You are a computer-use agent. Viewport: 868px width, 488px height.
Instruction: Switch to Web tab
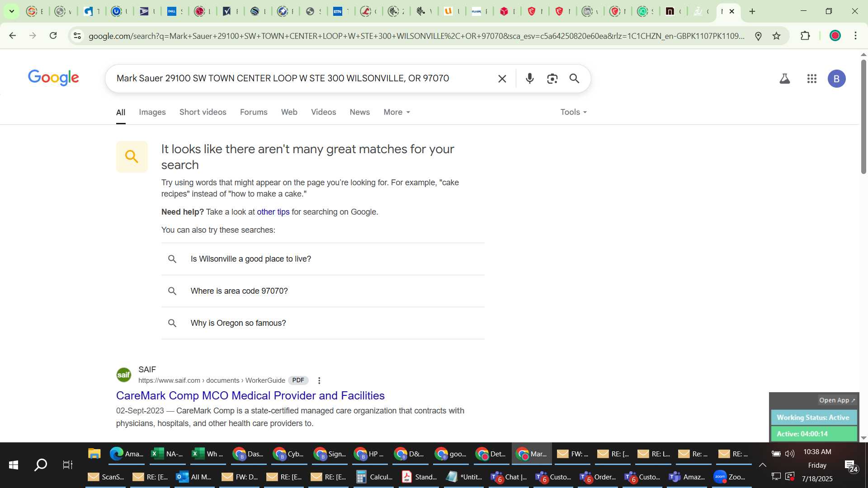click(x=289, y=112)
